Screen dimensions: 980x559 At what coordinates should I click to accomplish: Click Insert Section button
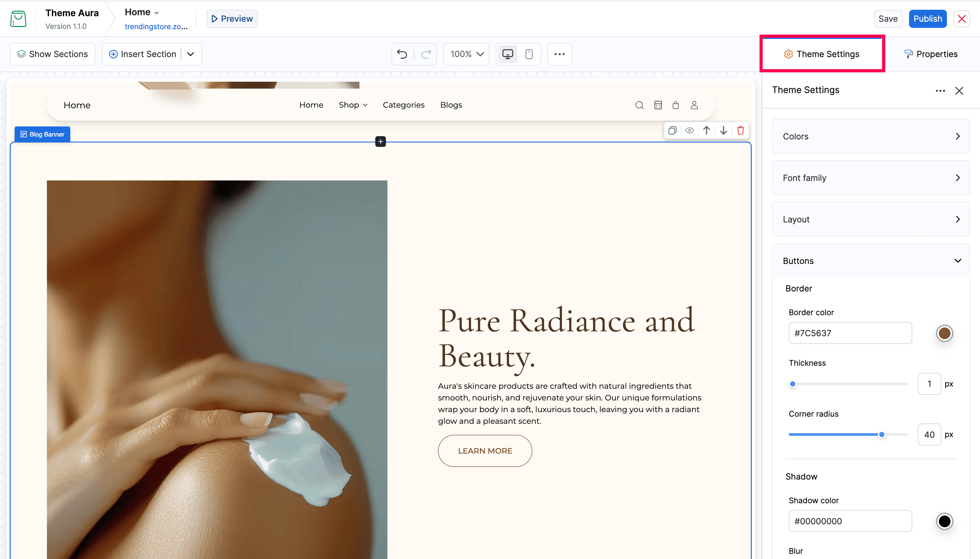[143, 54]
